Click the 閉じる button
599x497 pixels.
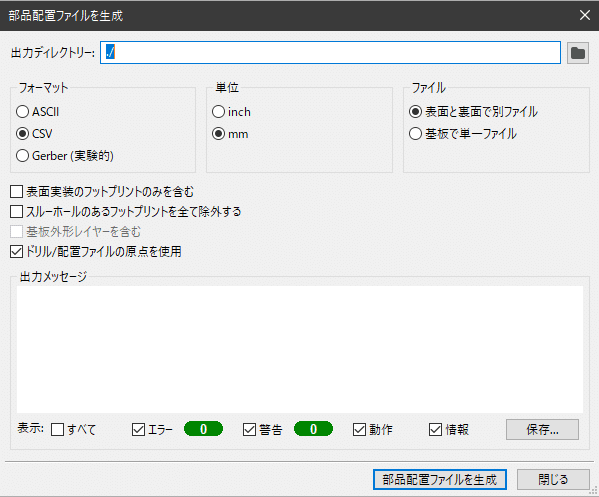point(553,479)
